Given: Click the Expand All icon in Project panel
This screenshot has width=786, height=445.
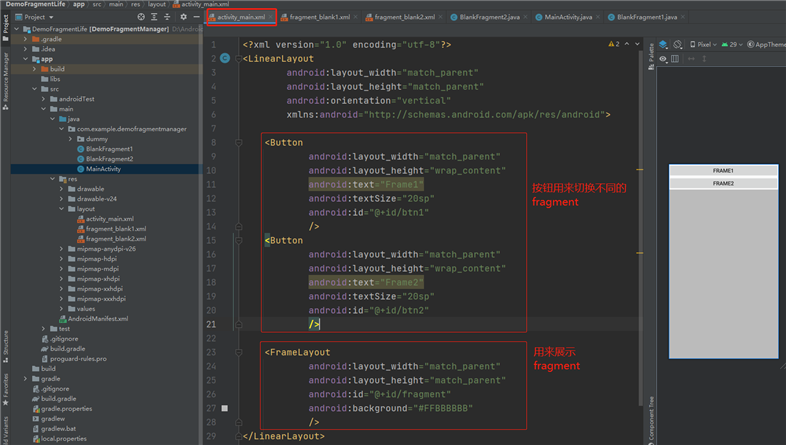Looking at the screenshot, I should pyautogui.click(x=154, y=17).
